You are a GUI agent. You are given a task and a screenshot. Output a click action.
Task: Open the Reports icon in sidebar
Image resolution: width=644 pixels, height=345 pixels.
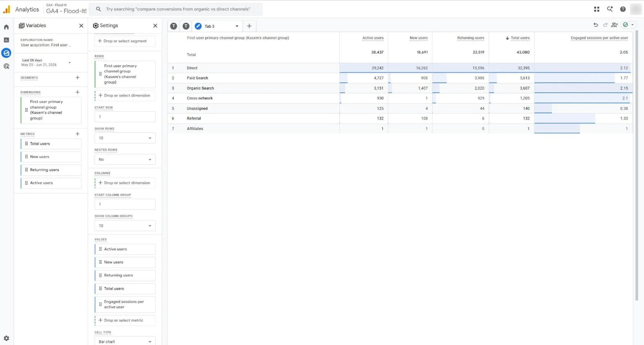click(x=6, y=40)
